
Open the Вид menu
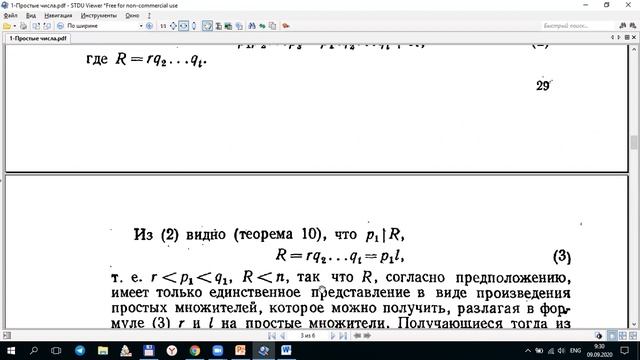(x=31, y=16)
